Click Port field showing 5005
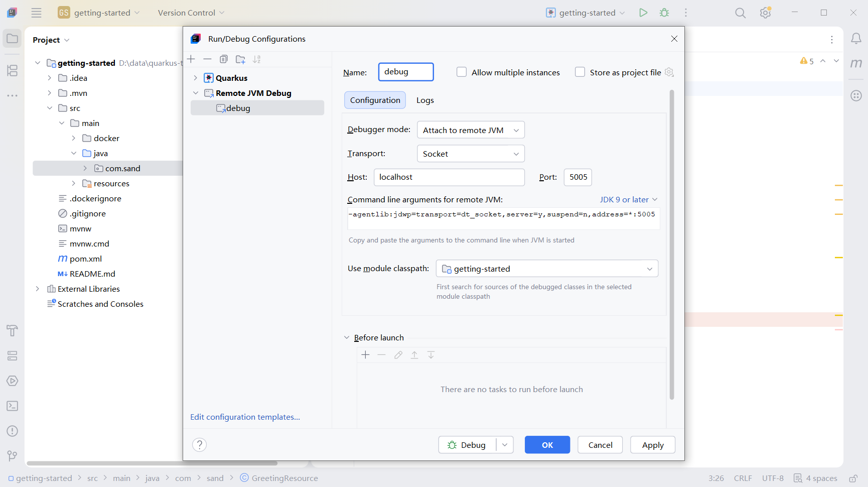868x487 pixels. pyautogui.click(x=578, y=177)
